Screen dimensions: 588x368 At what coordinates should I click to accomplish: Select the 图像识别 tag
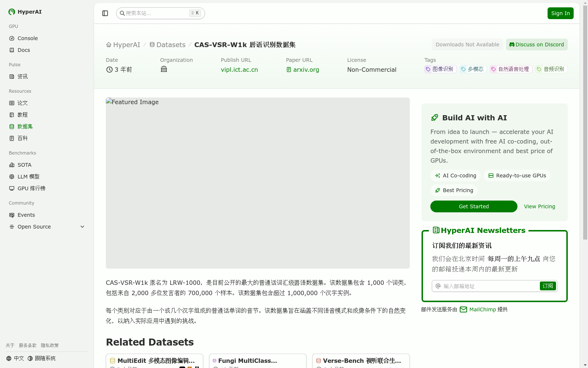pyautogui.click(x=440, y=69)
